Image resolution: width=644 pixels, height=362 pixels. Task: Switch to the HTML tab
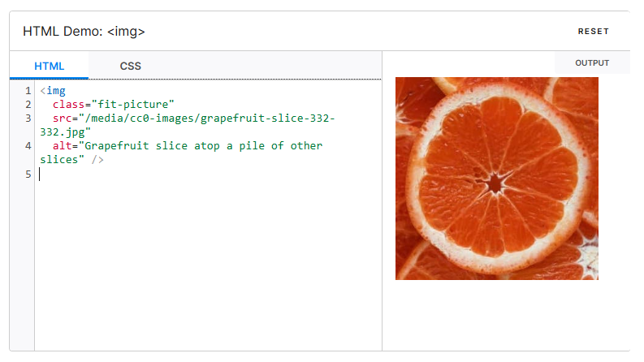(x=49, y=66)
